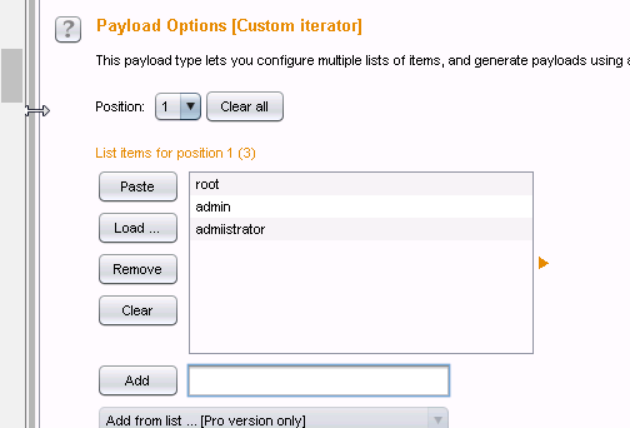Click the Paste button
630x428 pixels.
137,186
